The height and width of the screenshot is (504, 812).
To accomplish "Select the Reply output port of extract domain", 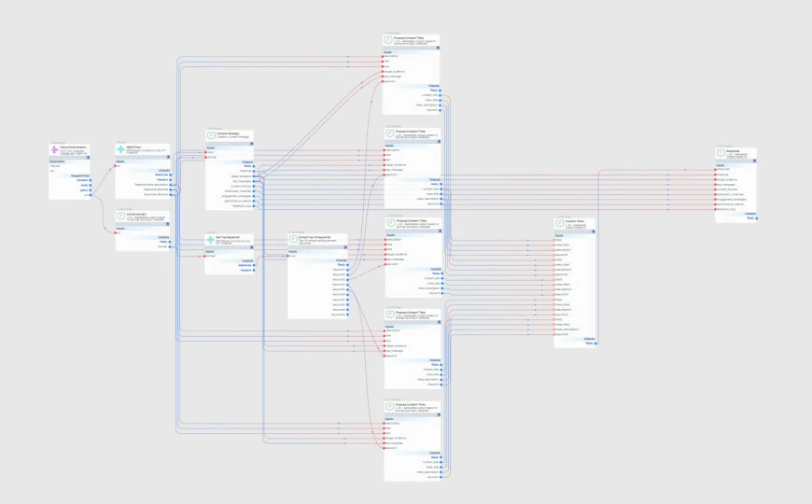I will 171,242.
